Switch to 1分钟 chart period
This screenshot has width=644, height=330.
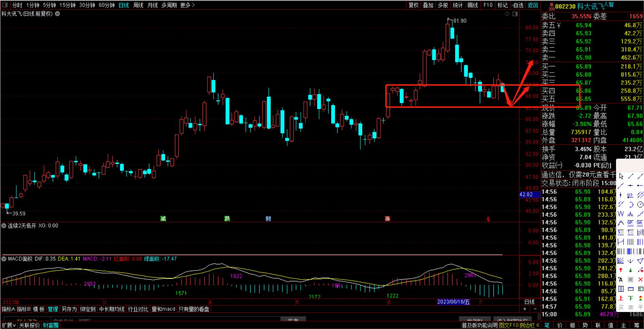(33, 5)
